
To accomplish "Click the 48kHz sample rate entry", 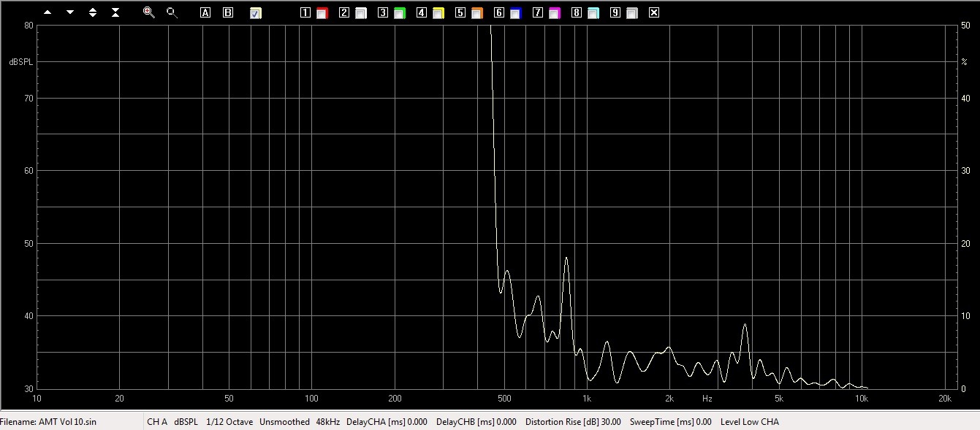I will [x=328, y=421].
